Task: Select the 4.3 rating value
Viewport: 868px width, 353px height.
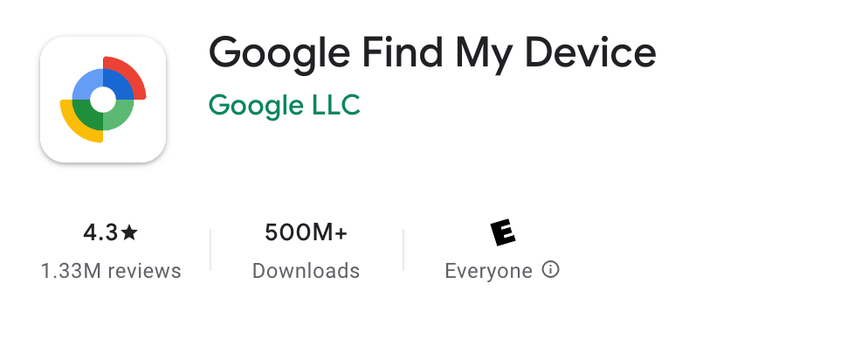Action: [x=100, y=232]
